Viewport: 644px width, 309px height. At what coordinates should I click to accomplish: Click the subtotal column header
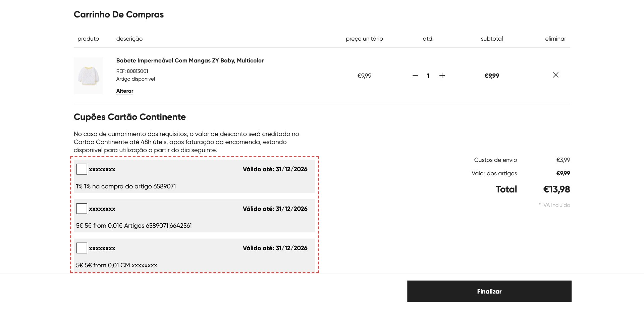click(x=492, y=39)
